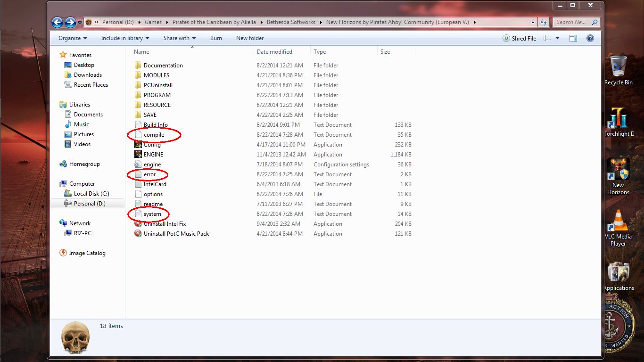Viewport: 644px width, 362px height.
Task: Refresh the folder via address bar button
Action: (544, 22)
